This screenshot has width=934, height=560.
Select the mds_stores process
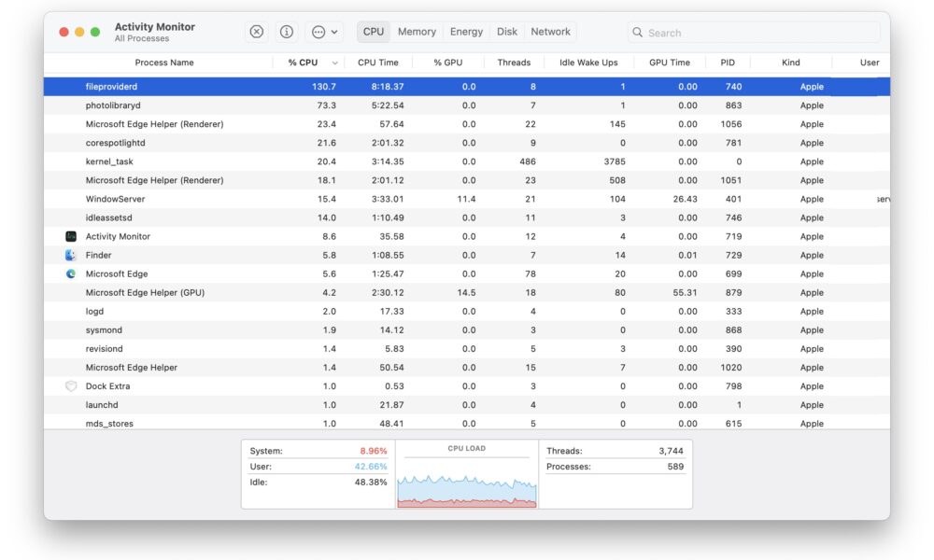pos(466,423)
